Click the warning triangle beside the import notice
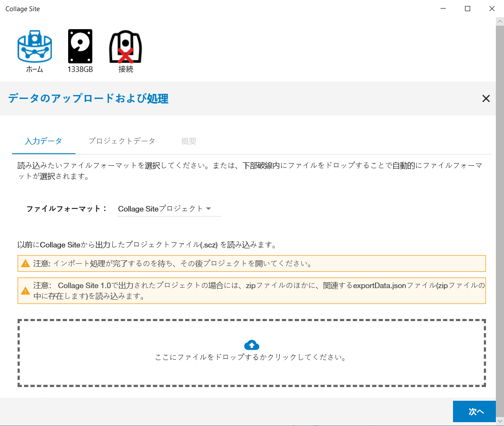This screenshot has width=504, height=426. (25, 264)
